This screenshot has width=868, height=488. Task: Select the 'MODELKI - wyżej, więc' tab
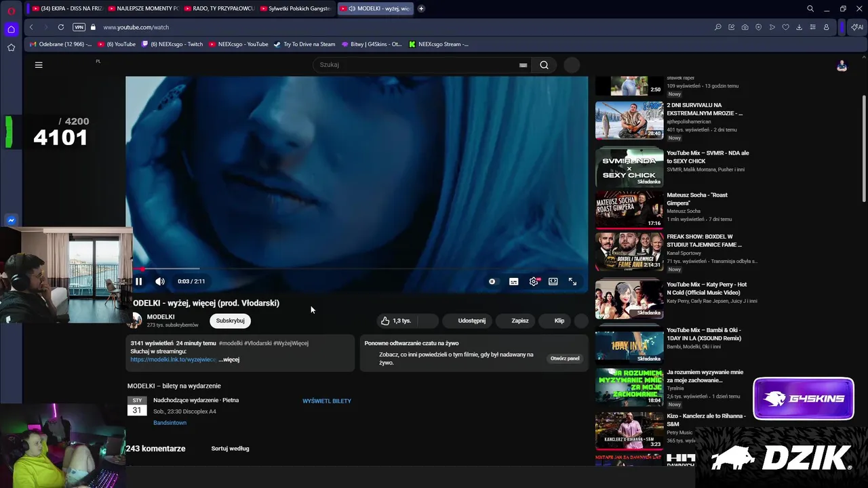click(374, 9)
